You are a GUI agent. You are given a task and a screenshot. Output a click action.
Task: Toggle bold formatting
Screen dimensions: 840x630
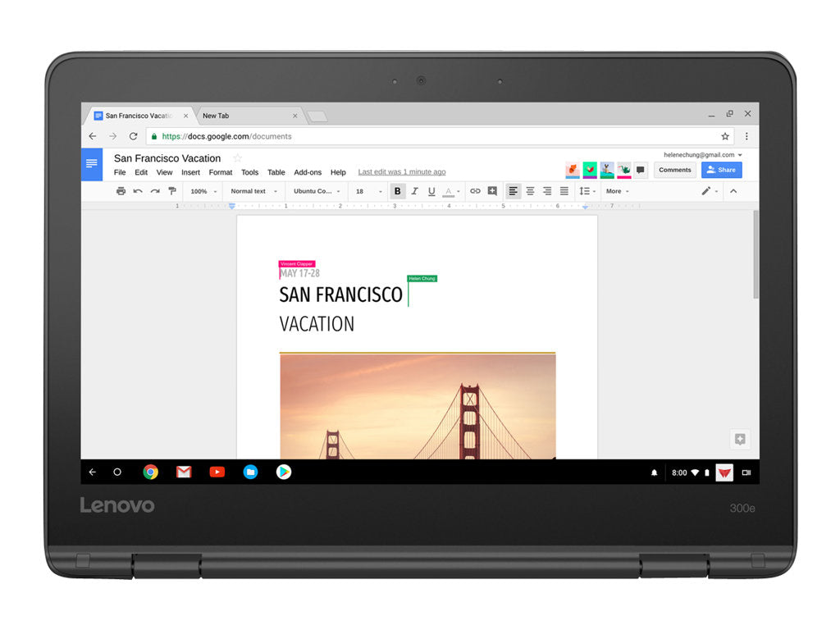pos(397,191)
